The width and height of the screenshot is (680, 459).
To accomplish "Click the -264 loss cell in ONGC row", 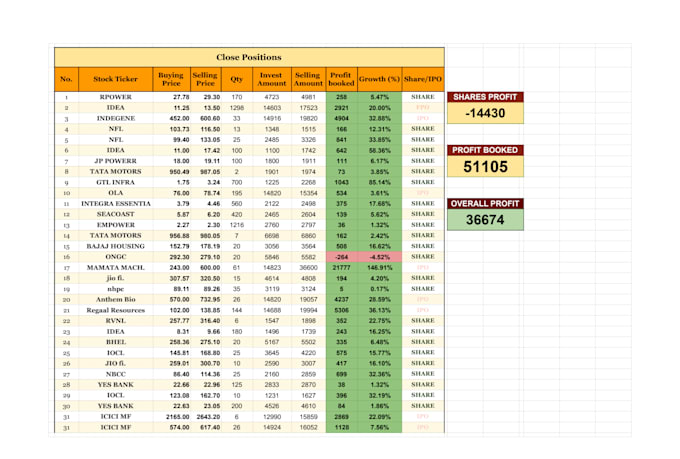I will tap(341, 257).
